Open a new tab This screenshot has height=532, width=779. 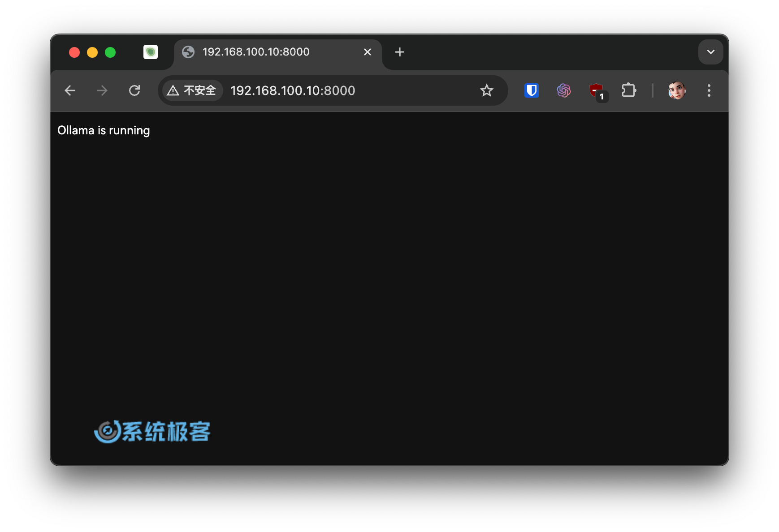click(400, 52)
